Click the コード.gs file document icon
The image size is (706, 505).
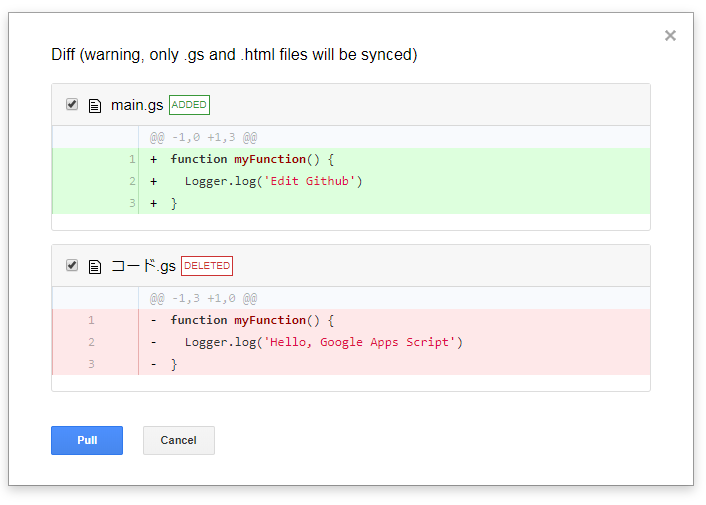coord(95,267)
